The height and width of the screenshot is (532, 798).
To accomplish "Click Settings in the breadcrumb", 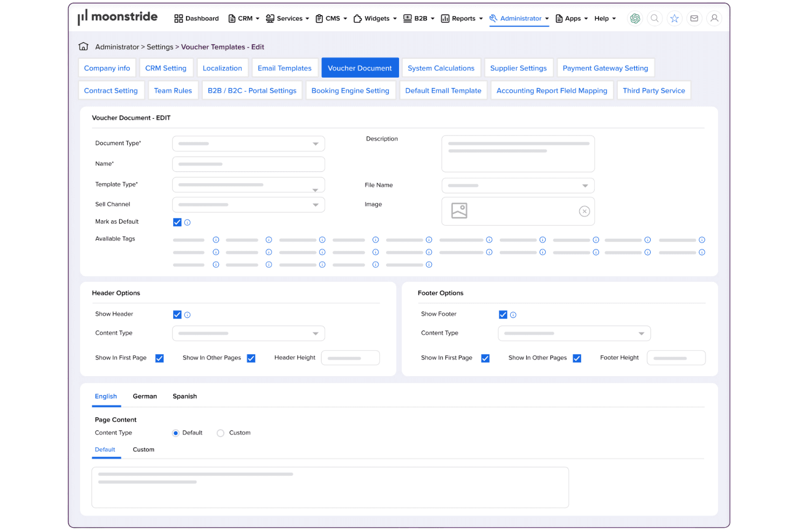I will [160, 47].
